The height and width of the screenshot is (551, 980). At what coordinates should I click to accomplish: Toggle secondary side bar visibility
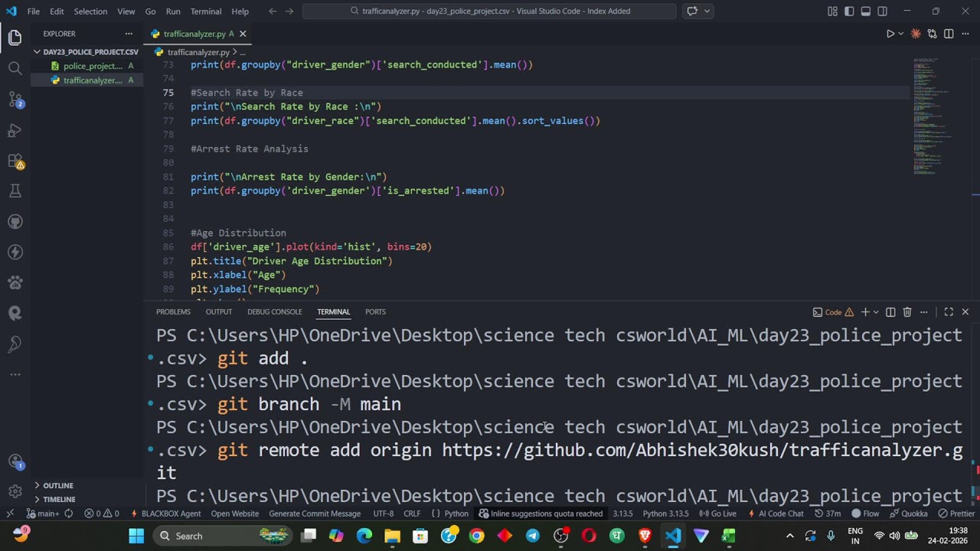coord(883,11)
